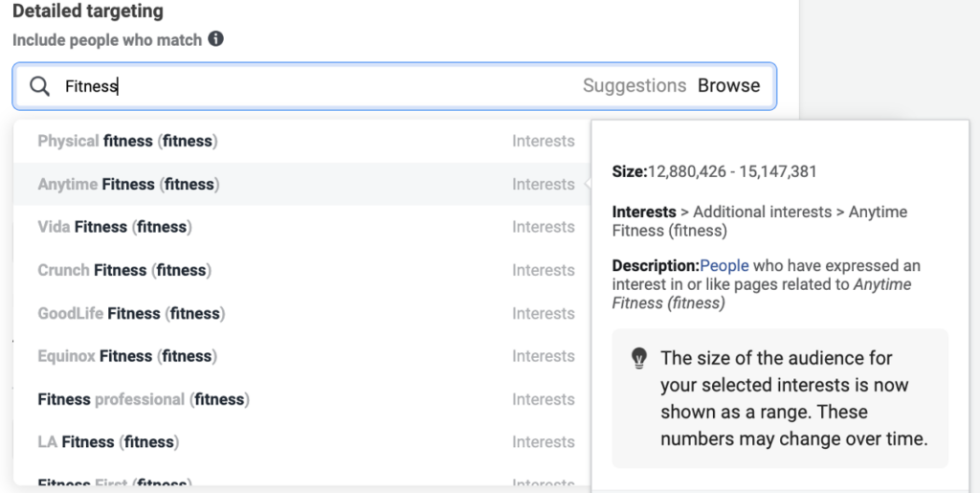Image resolution: width=980 pixels, height=493 pixels.
Task: Select Vida Fitness (fitness) interest
Action: click(301, 227)
